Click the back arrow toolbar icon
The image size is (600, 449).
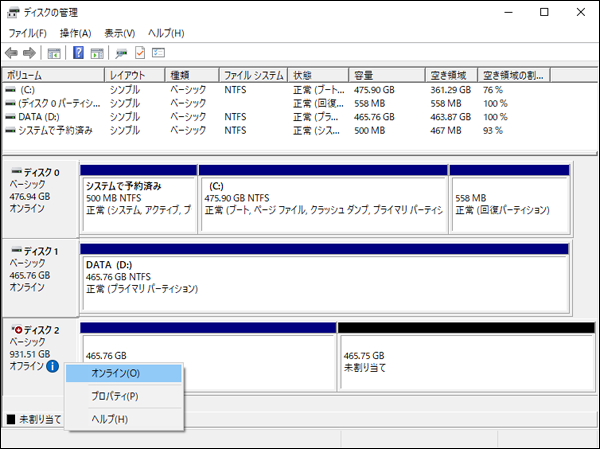click(11, 53)
